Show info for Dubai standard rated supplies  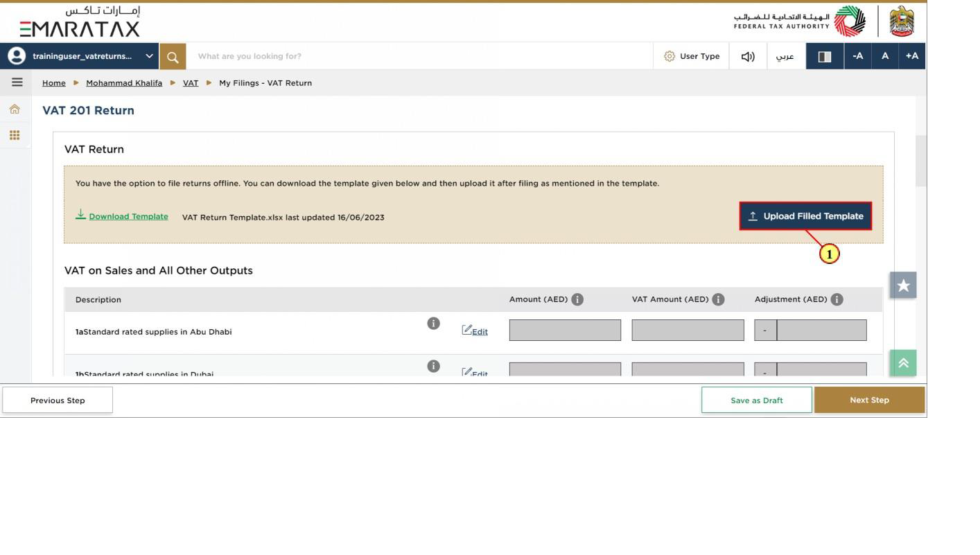[x=433, y=366]
